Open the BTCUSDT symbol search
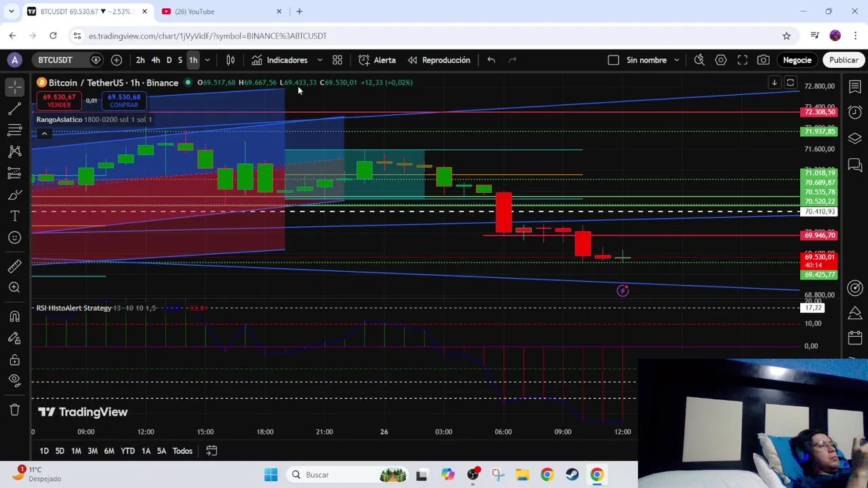 tap(55, 60)
